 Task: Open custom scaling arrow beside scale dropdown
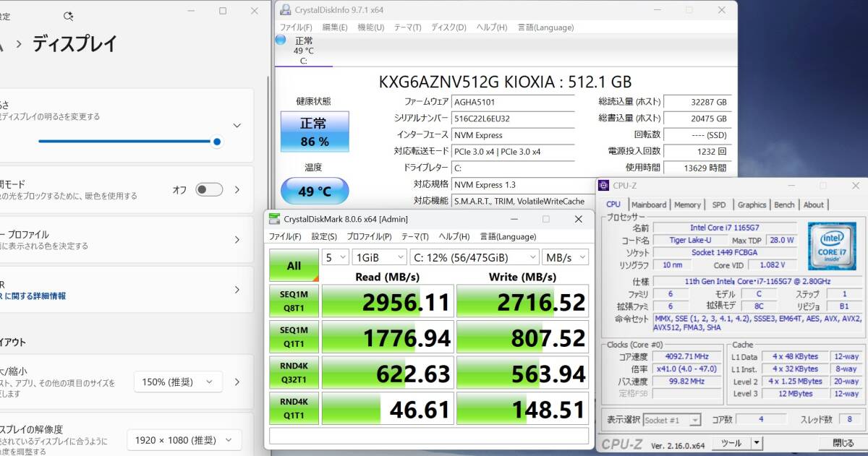coord(237,382)
